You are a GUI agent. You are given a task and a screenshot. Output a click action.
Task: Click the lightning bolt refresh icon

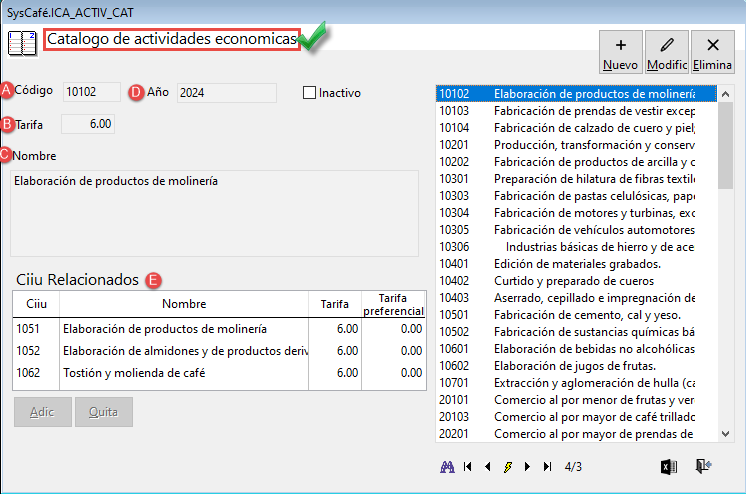tap(508, 467)
